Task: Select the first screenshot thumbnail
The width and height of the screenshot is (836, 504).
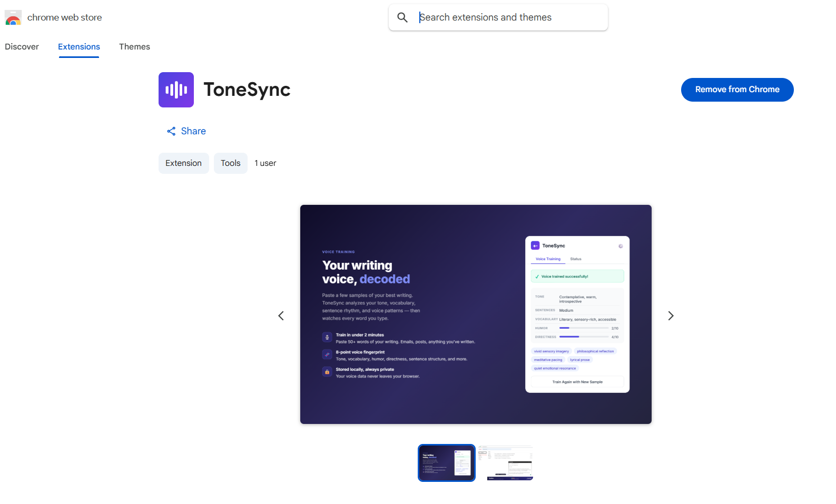Action: 447,463
